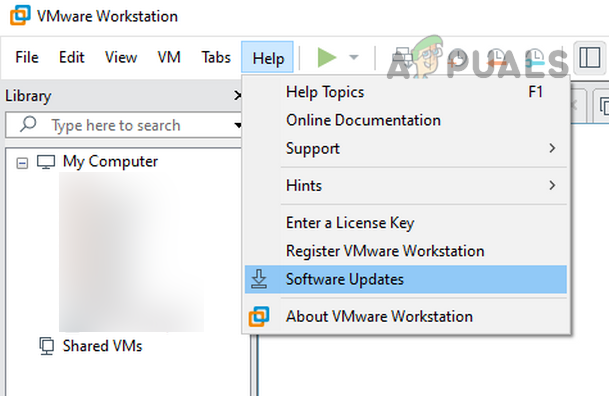Viewport: 609px width, 396px height.
Task: Select Shared VMs tree label
Action: pos(103,346)
